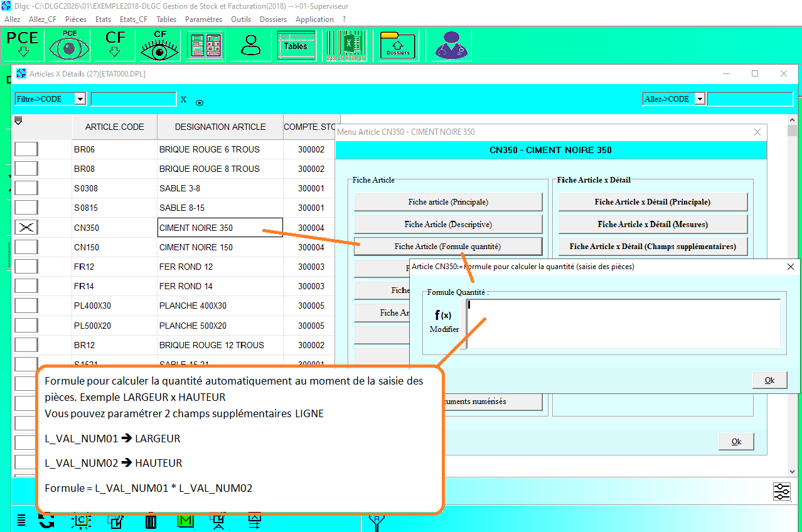Select the checkbox next to FR12
This screenshot has height=532, width=802.
(x=26, y=267)
